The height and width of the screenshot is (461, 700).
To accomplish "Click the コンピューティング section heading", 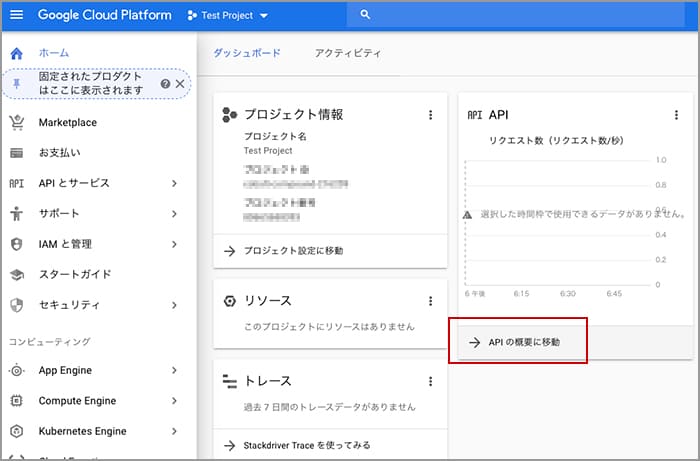I will [50, 342].
